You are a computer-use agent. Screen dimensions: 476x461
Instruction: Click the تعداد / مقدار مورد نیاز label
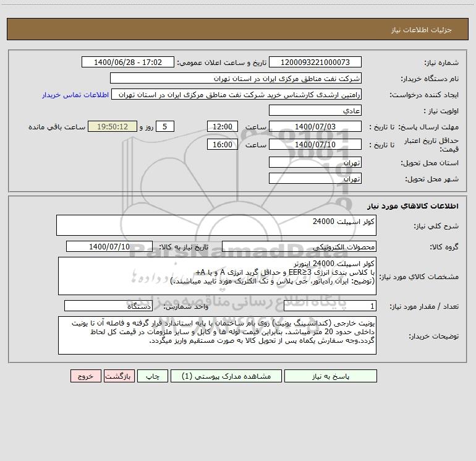click(424, 306)
